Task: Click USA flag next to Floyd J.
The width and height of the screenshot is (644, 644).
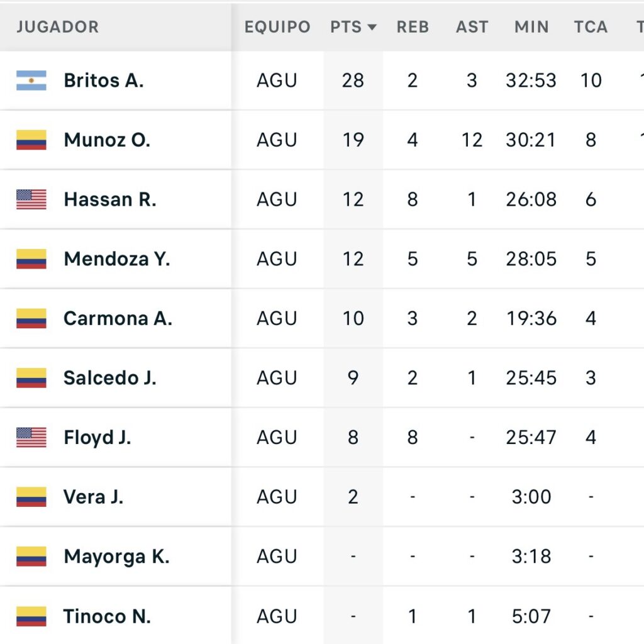Action: [31, 437]
